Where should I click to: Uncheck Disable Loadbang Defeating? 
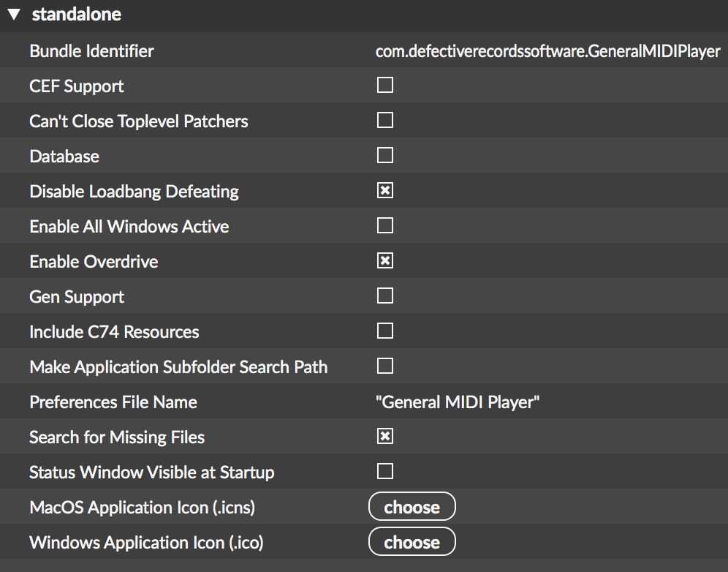point(385,190)
